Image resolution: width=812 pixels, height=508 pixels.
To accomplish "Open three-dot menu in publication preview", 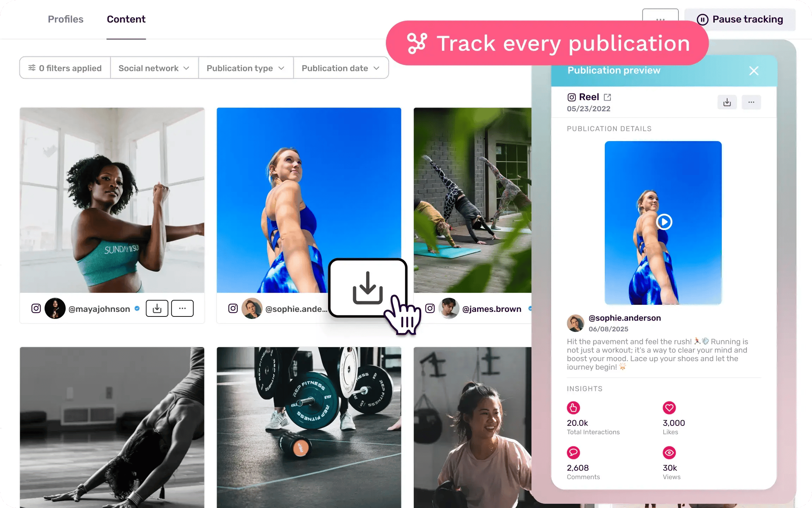I will [751, 102].
